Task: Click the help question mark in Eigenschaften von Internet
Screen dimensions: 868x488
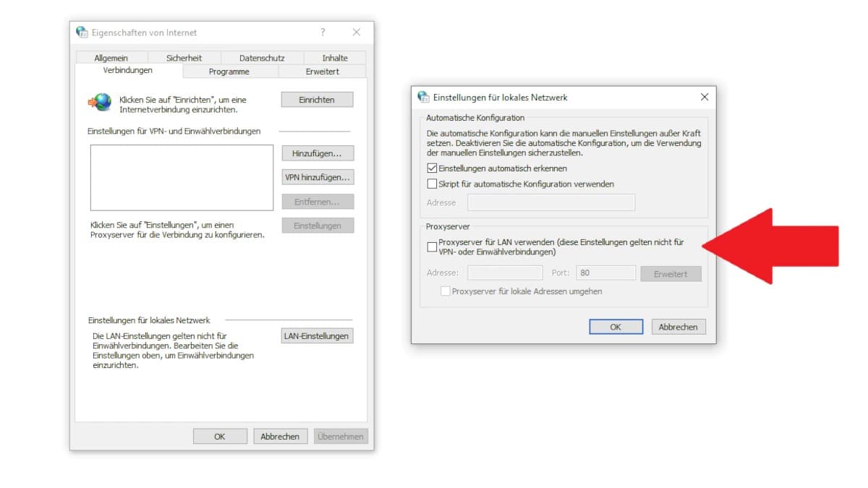Action: click(323, 33)
